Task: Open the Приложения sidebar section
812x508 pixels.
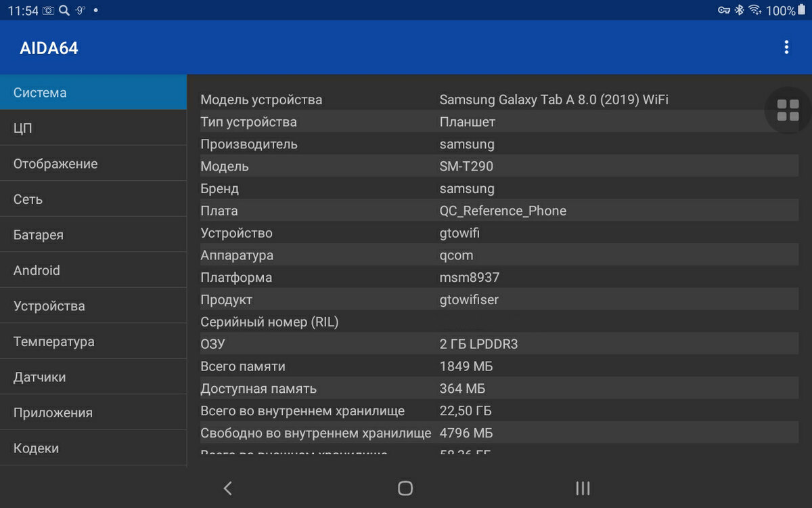Action: pos(93,412)
